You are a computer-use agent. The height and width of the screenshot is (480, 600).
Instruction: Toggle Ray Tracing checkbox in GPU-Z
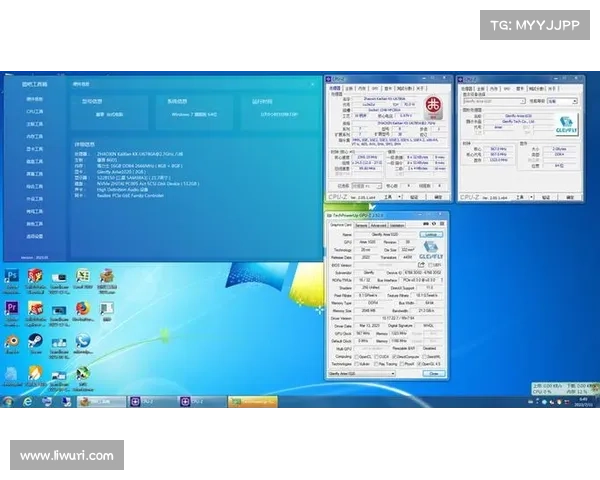click(377, 364)
